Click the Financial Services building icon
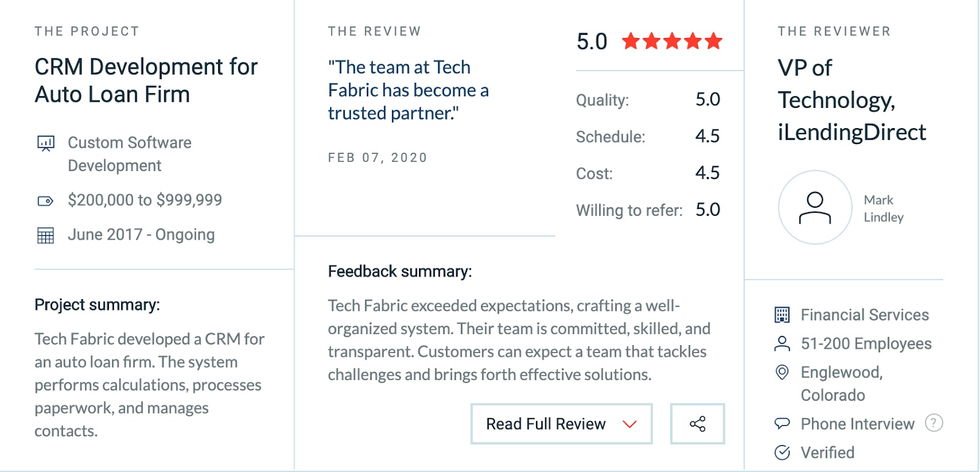Screen dimensions: 980x472 coord(782,315)
